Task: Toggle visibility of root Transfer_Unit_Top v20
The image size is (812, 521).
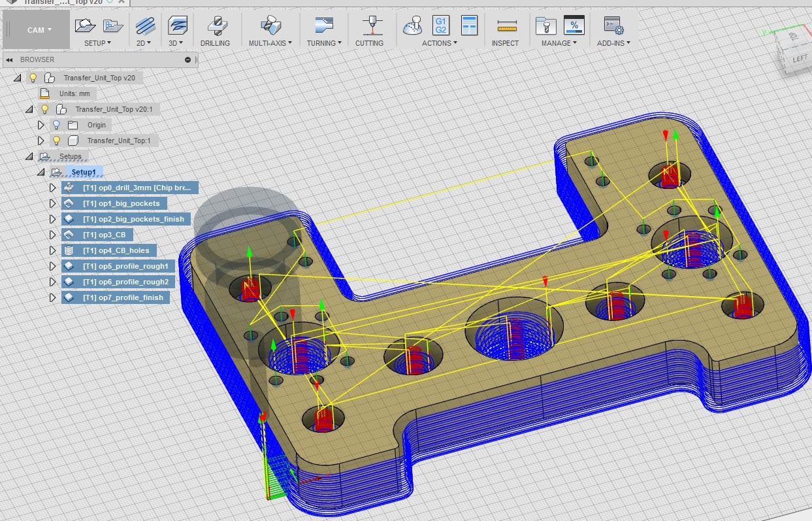Action: pos(33,78)
